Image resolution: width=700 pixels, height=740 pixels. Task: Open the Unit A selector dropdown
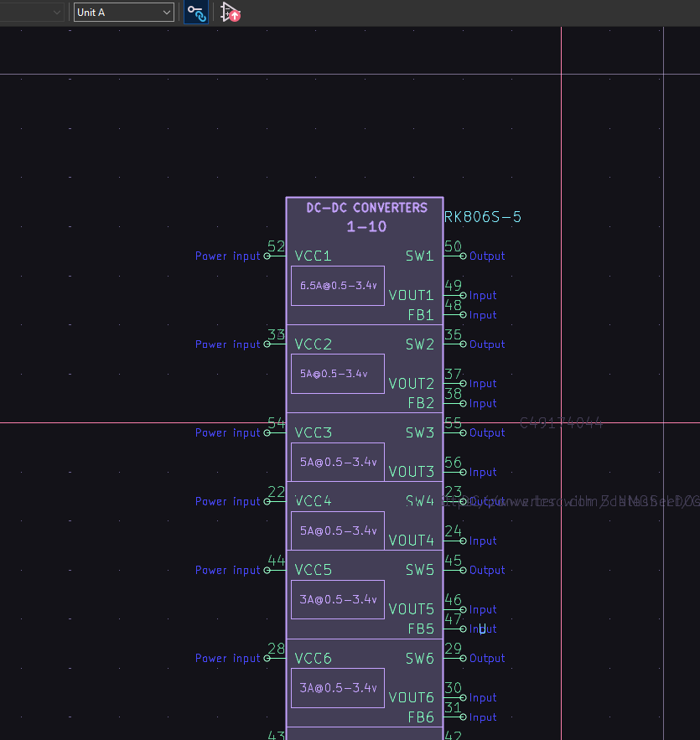click(124, 13)
